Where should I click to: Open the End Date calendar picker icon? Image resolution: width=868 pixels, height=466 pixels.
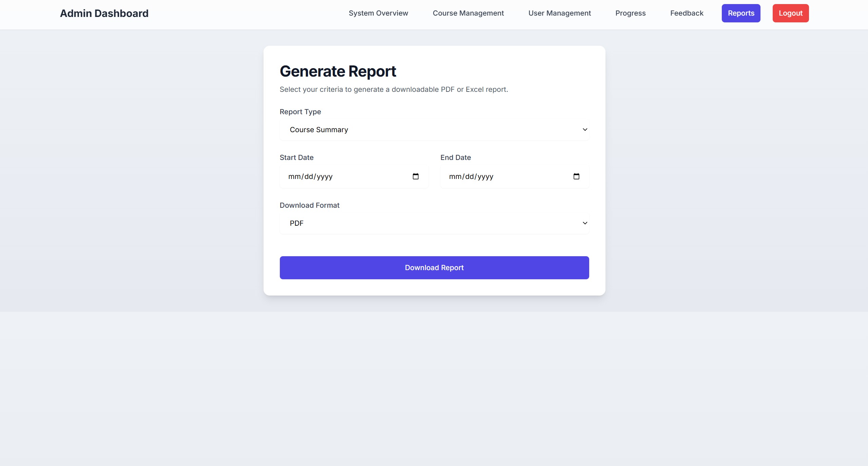[576, 176]
